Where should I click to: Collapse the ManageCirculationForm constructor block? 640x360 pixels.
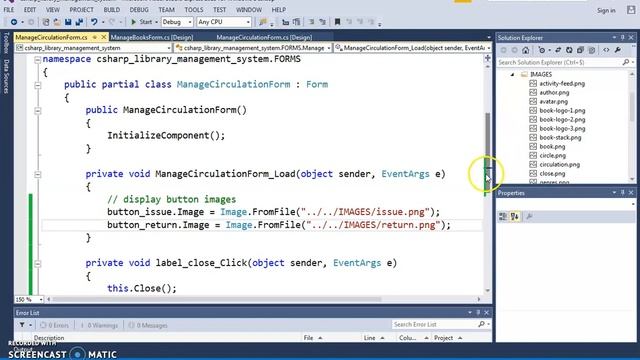(38, 111)
